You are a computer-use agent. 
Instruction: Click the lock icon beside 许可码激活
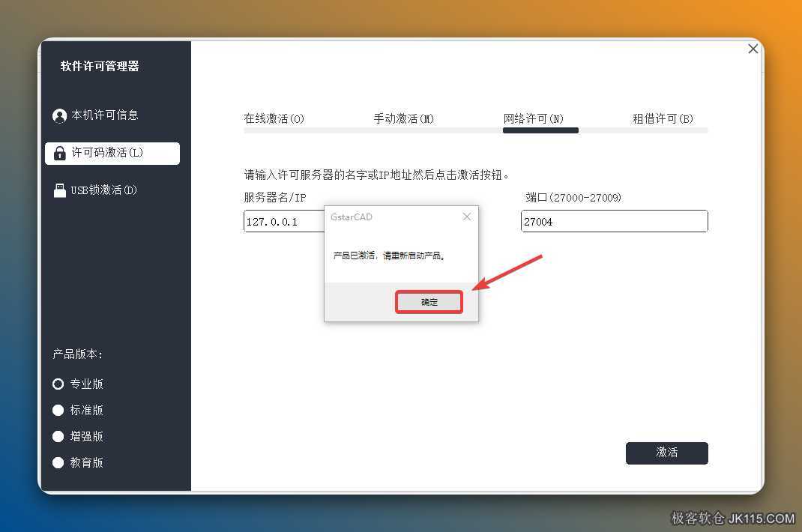[59, 153]
